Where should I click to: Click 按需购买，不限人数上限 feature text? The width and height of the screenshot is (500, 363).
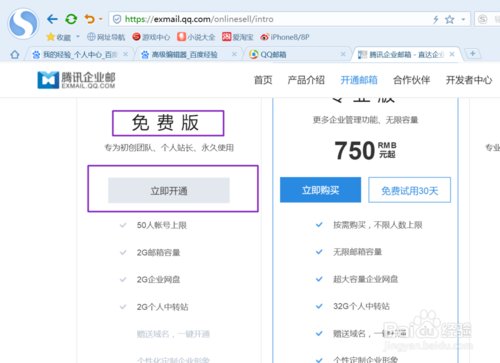tap(378, 225)
